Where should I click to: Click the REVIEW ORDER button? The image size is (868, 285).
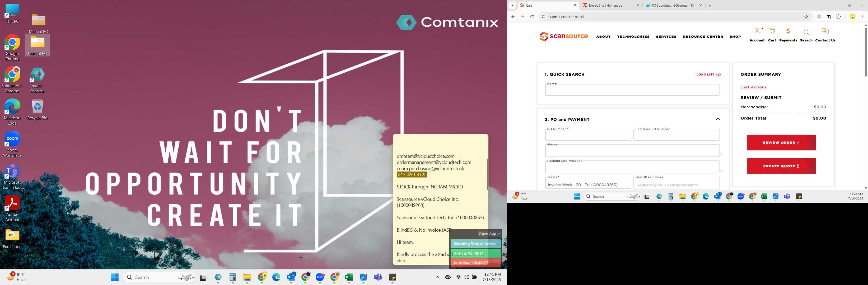(781, 143)
